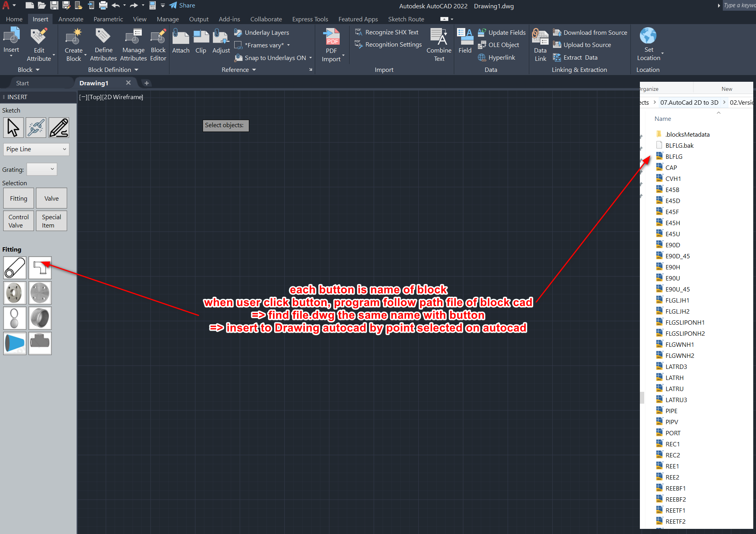
Task: Pick the pipe fitting icon
Action: pos(15,268)
